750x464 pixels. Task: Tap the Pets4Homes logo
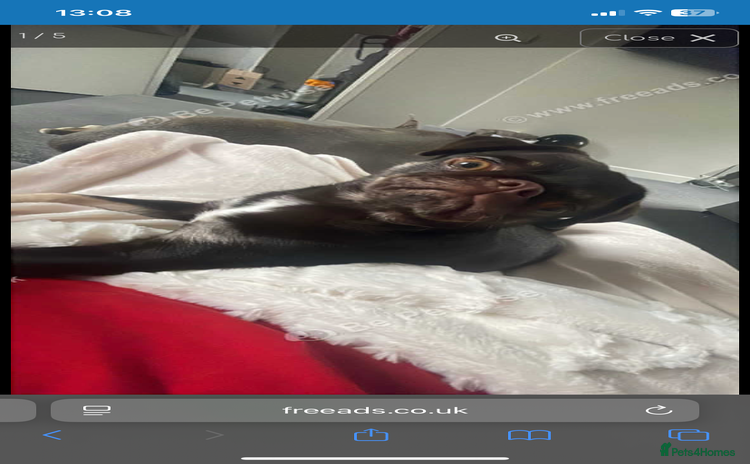coord(698,451)
